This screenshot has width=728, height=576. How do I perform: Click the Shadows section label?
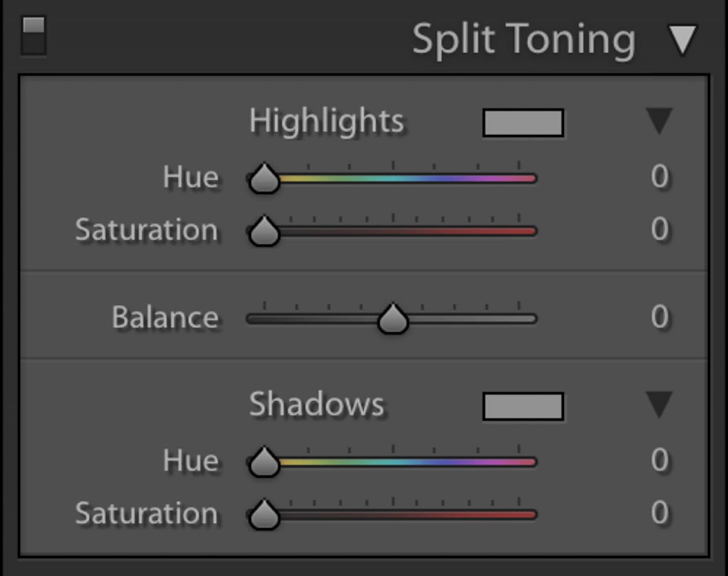pos(317,404)
